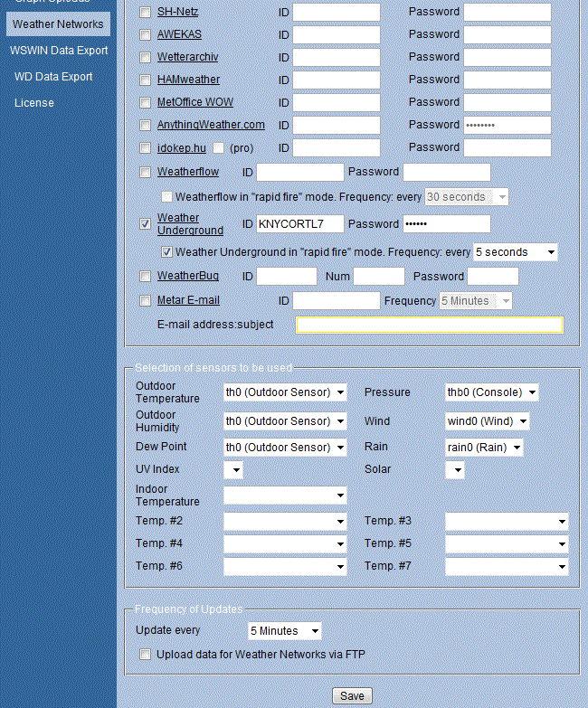Enable the Wetterarchiv checkbox
This screenshot has width=588, height=708.
(145, 57)
